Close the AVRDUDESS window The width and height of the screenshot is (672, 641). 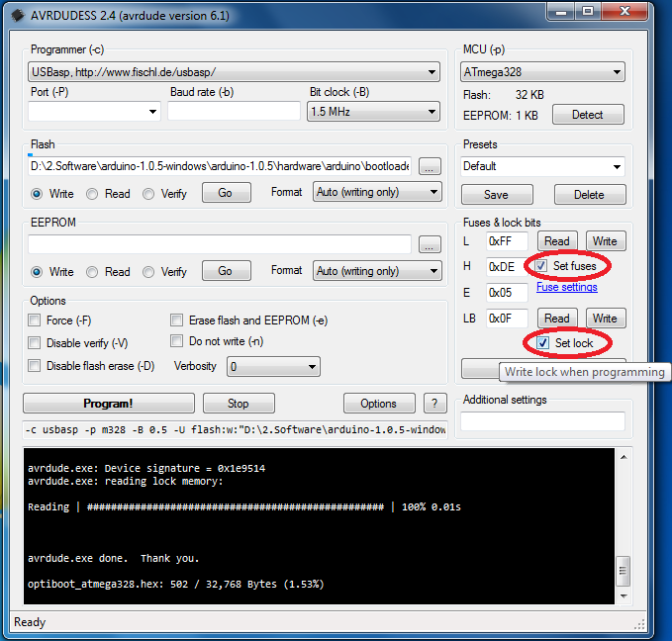(624, 12)
